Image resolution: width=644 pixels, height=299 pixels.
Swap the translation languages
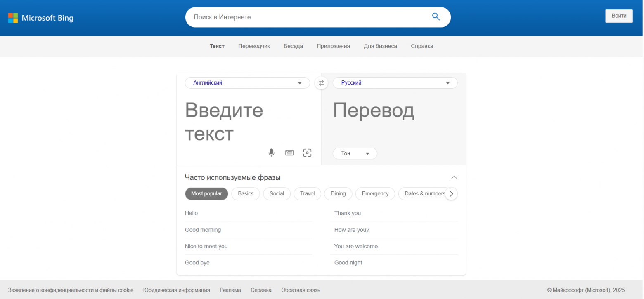click(321, 82)
